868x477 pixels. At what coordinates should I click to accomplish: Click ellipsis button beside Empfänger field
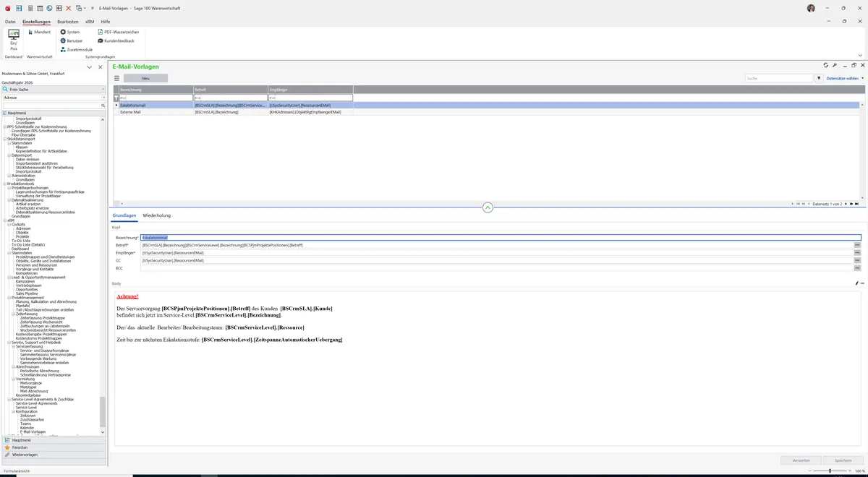click(857, 253)
